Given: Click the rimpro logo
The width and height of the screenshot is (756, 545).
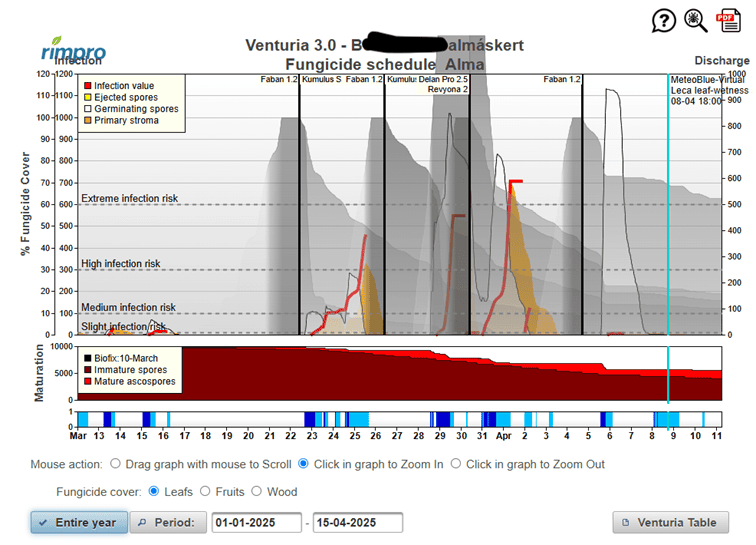Looking at the screenshot, I should [x=74, y=51].
